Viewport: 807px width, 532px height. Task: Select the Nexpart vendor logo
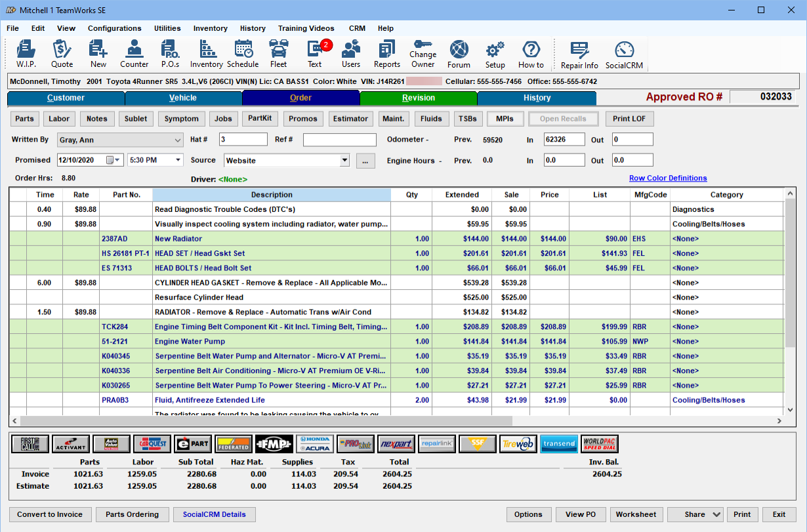click(x=397, y=443)
